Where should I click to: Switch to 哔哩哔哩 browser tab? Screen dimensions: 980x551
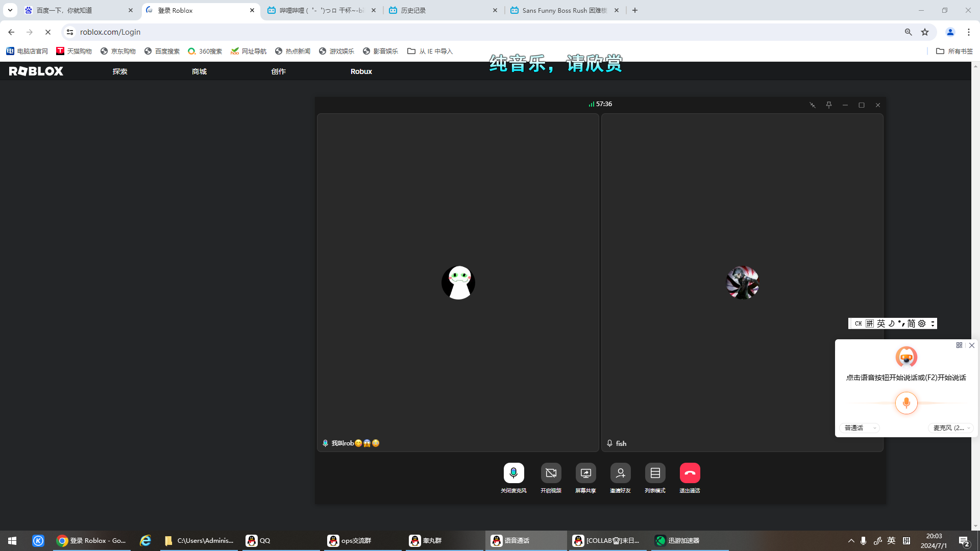point(322,10)
